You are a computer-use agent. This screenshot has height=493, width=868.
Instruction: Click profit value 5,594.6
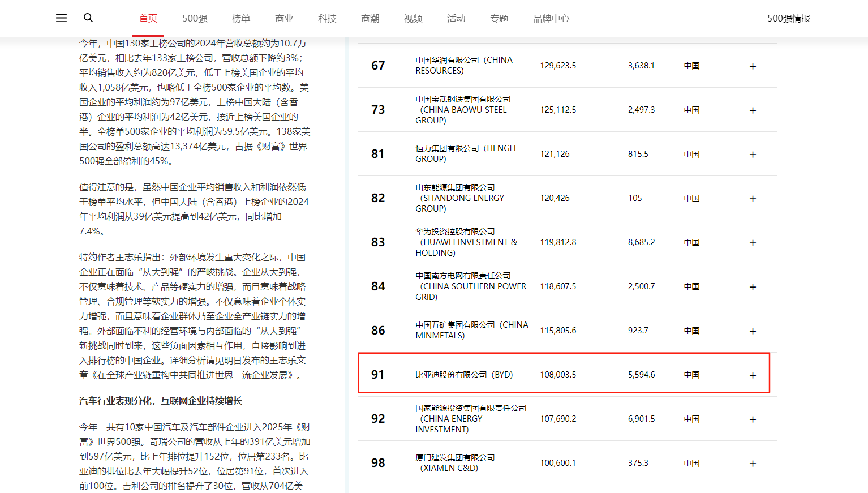tap(641, 375)
